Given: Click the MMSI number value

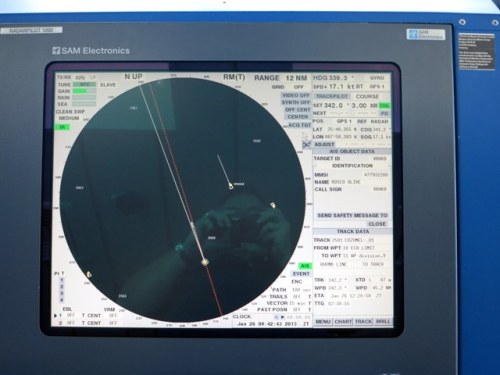Looking at the screenshot, I should coord(376,175).
